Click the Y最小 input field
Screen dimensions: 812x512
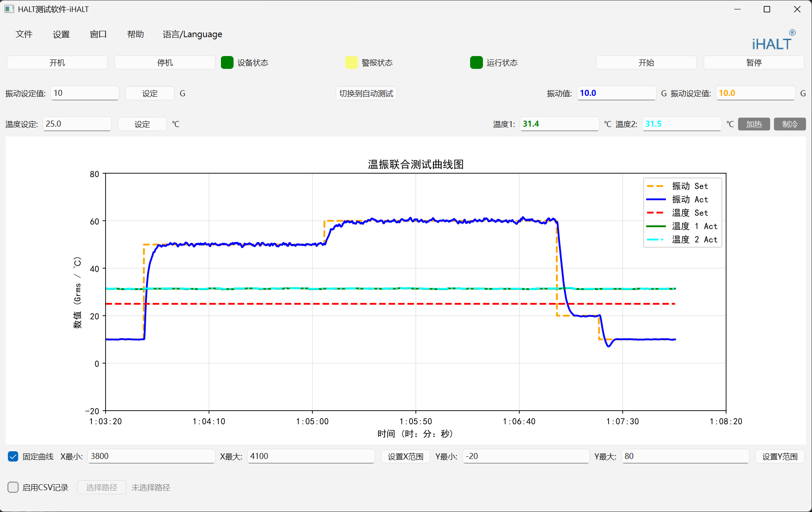[x=526, y=456]
